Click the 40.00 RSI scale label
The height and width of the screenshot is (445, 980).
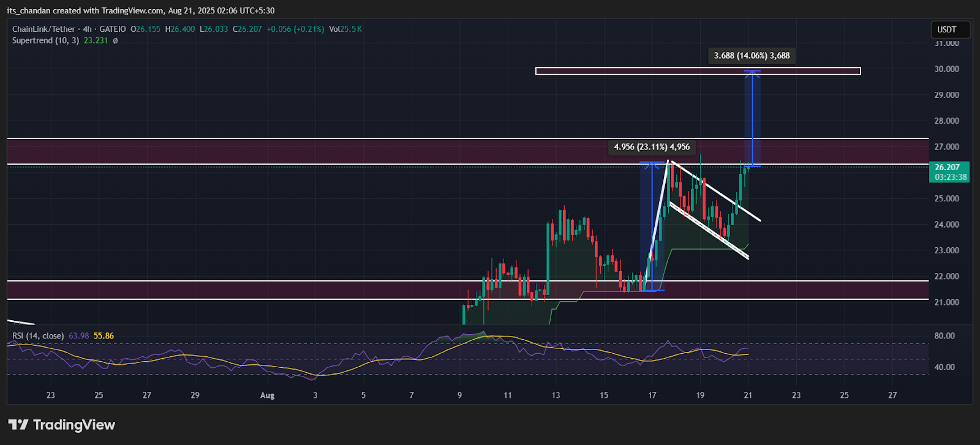coord(944,367)
